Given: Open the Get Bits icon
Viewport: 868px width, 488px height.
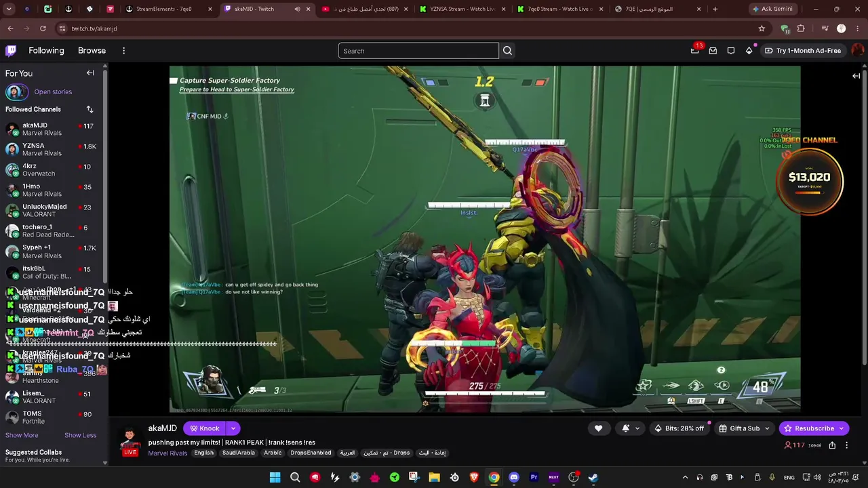Looking at the screenshot, I should [x=749, y=51].
